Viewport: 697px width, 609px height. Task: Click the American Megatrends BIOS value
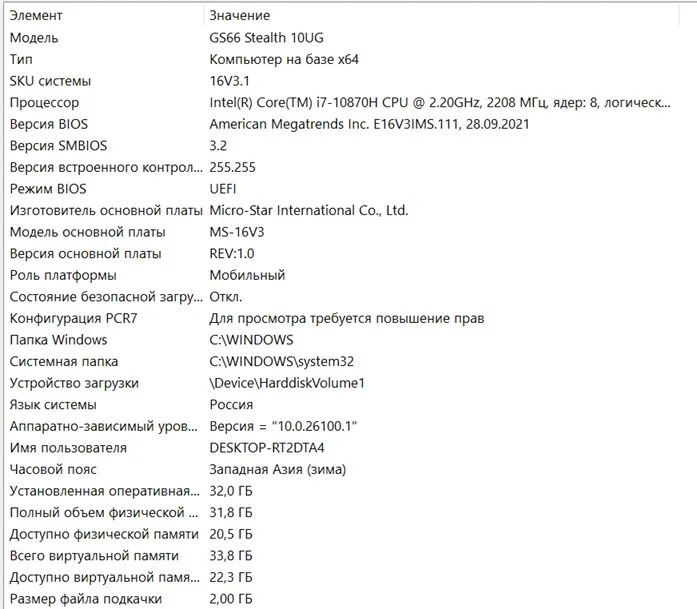click(x=369, y=124)
